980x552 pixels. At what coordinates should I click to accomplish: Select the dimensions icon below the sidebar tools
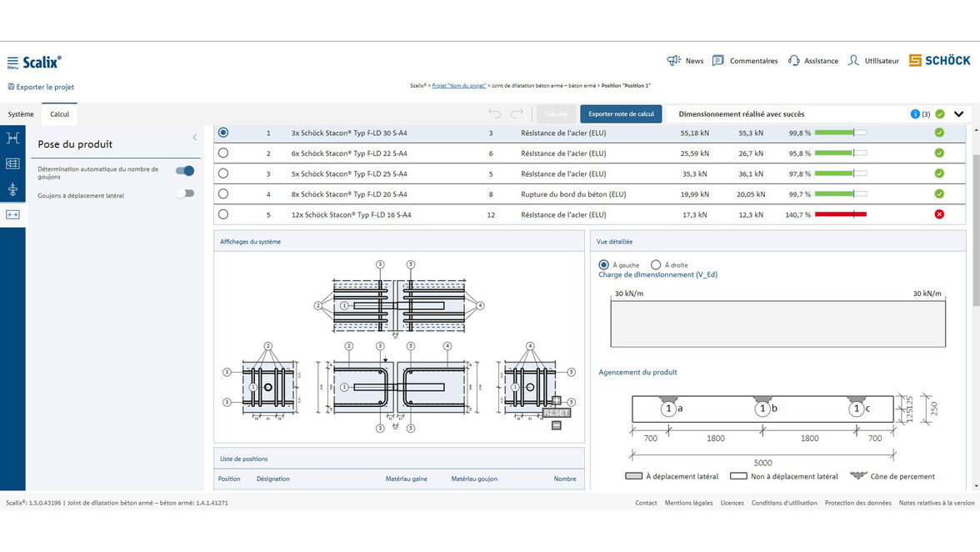click(12, 214)
